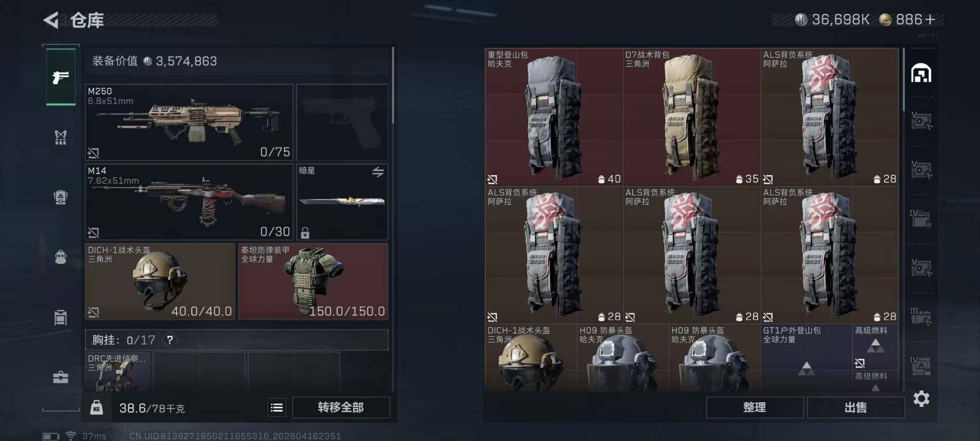Image resolution: width=980 pixels, height=441 pixels.
Task: Open the briefcase safe-box sidebar icon
Action: click(61, 377)
